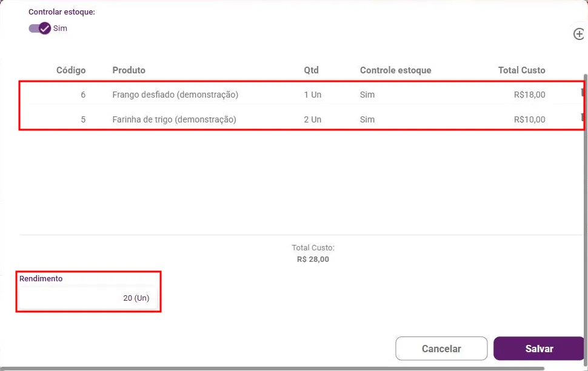The height and width of the screenshot is (371, 588).
Task: Click the Cancelar button
Action: point(441,349)
